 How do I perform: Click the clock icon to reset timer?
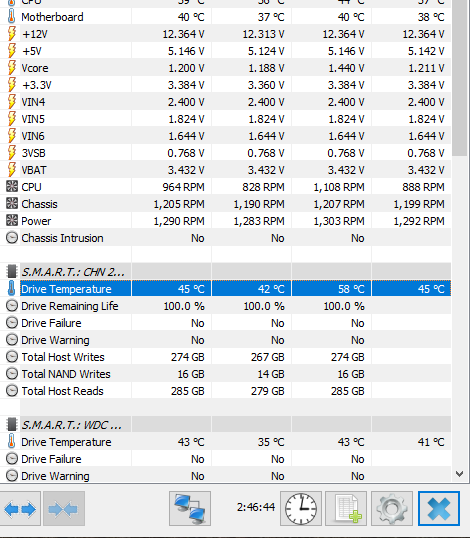pyautogui.click(x=301, y=508)
